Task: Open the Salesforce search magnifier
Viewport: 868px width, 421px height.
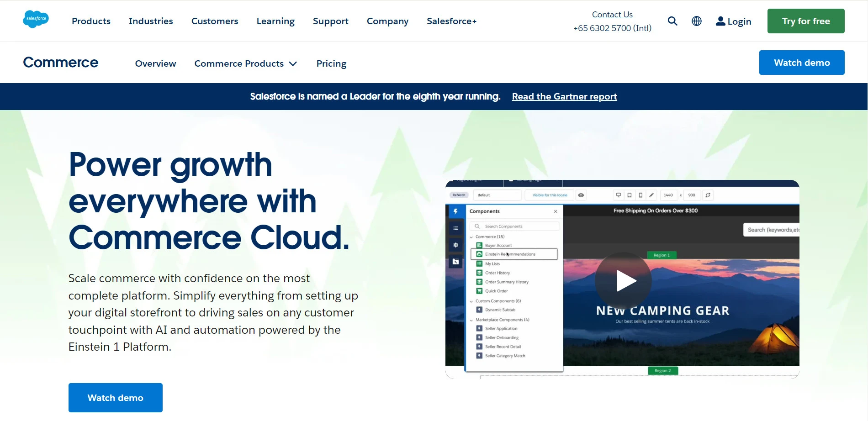Action: click(x=672, y=21)
